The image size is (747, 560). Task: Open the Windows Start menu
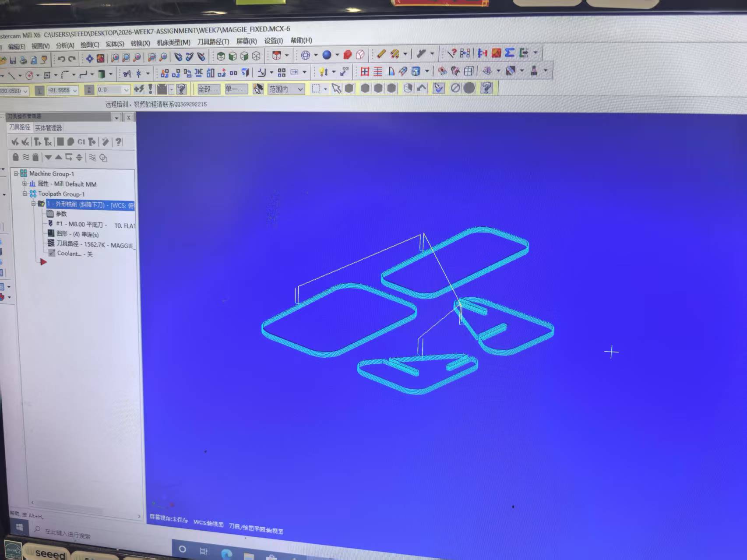point(20,528)
